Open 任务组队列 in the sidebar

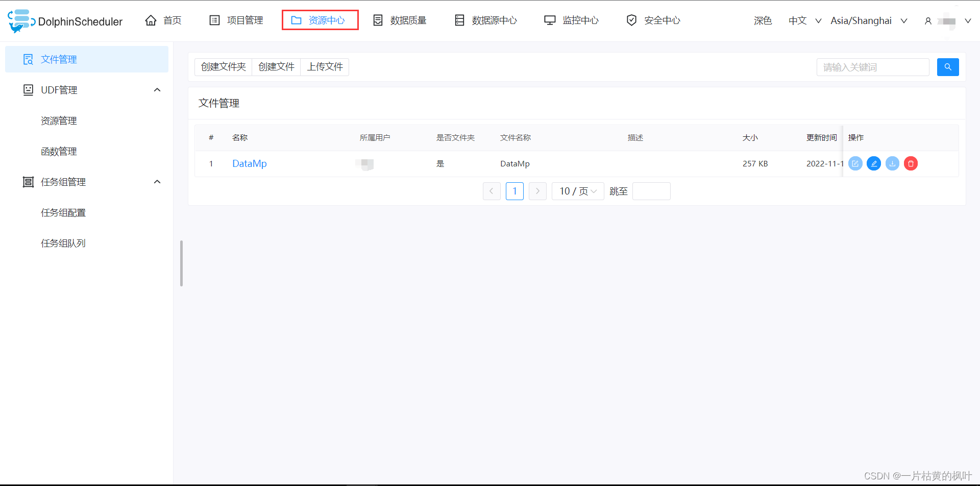[x=63, y=243]
